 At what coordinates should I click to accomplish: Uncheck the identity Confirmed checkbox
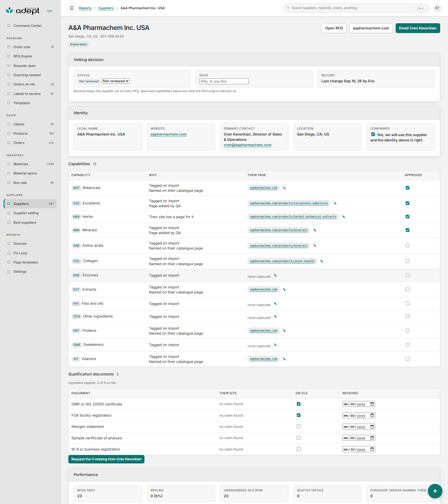(x=373, y=134)
